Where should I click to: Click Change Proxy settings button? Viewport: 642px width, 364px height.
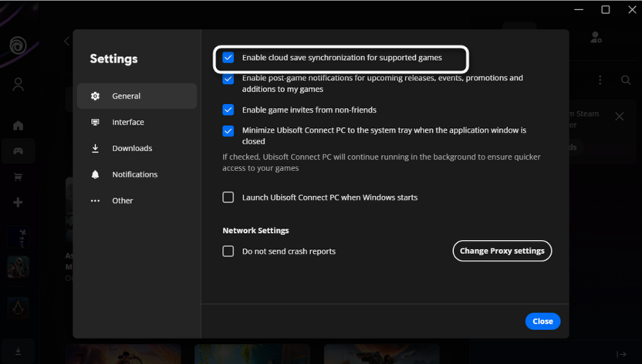(x=502, y=251)
